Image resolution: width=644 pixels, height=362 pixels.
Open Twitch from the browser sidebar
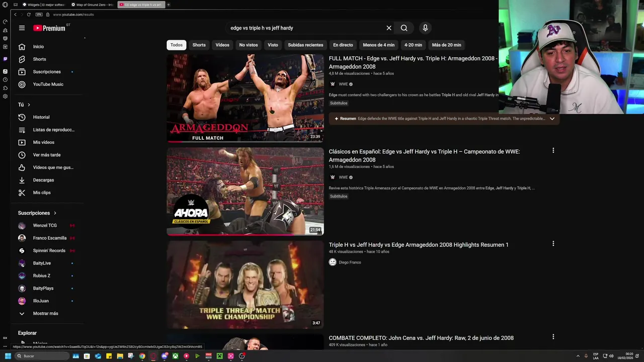pyautogui.click(x=5, y=59)
